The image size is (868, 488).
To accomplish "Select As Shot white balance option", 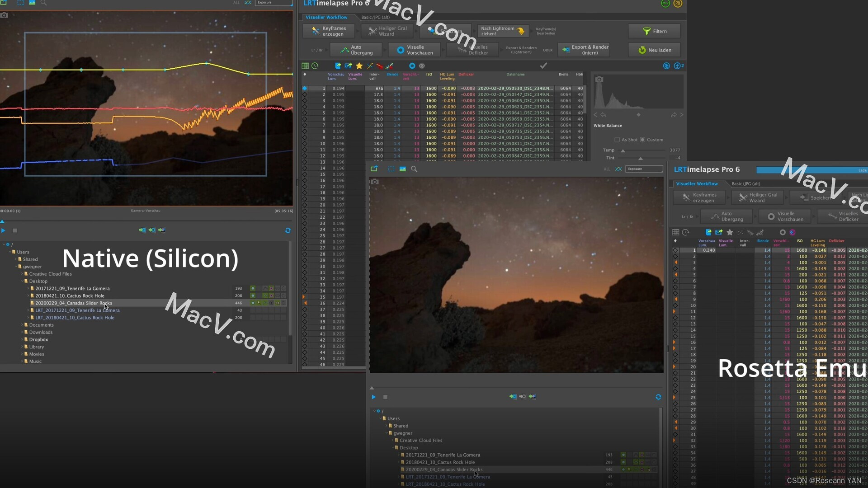I will coord(617,140).
